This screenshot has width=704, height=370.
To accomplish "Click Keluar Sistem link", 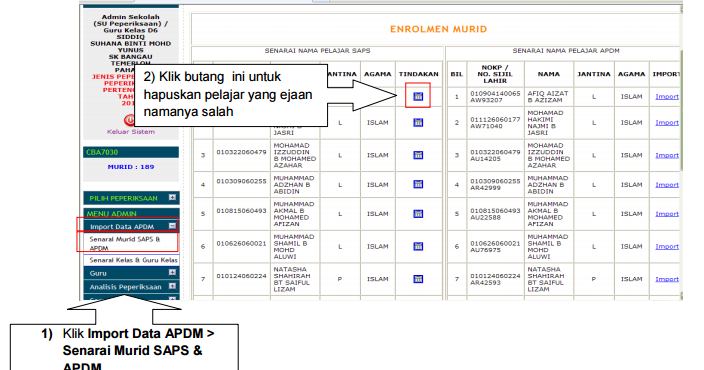I will tap(131, 132).
